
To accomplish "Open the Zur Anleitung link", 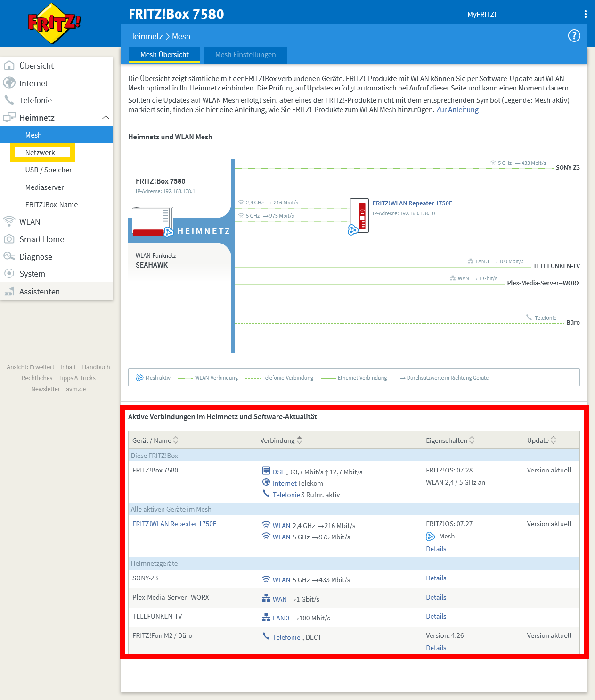I will tap(457, 110).
